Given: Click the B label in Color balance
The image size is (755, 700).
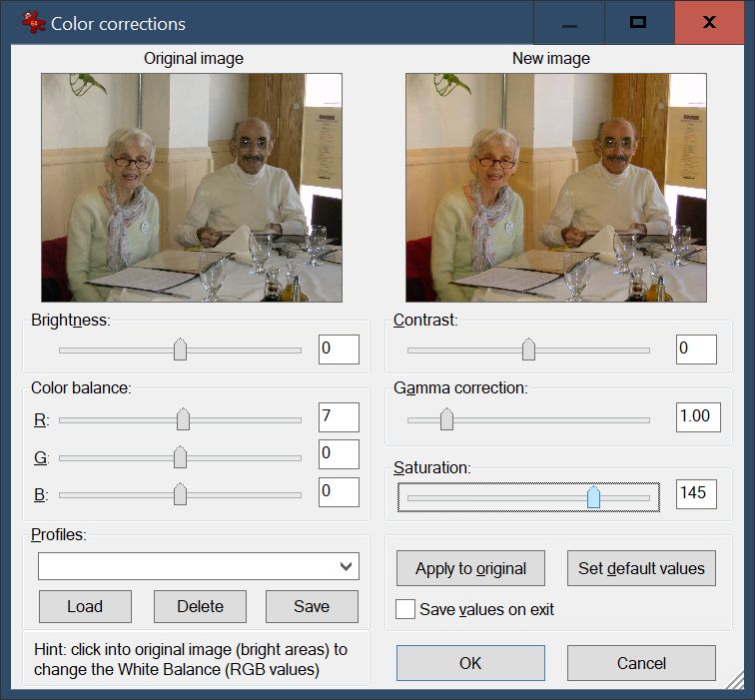Looking at the screenshot, I should [40, 495].
